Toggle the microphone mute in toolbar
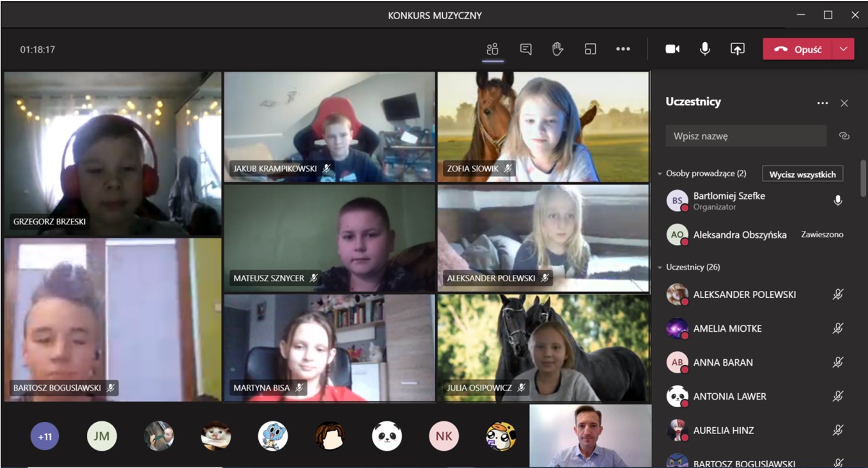Viewport: 868px width, 468px height. [x=704, y=49]
